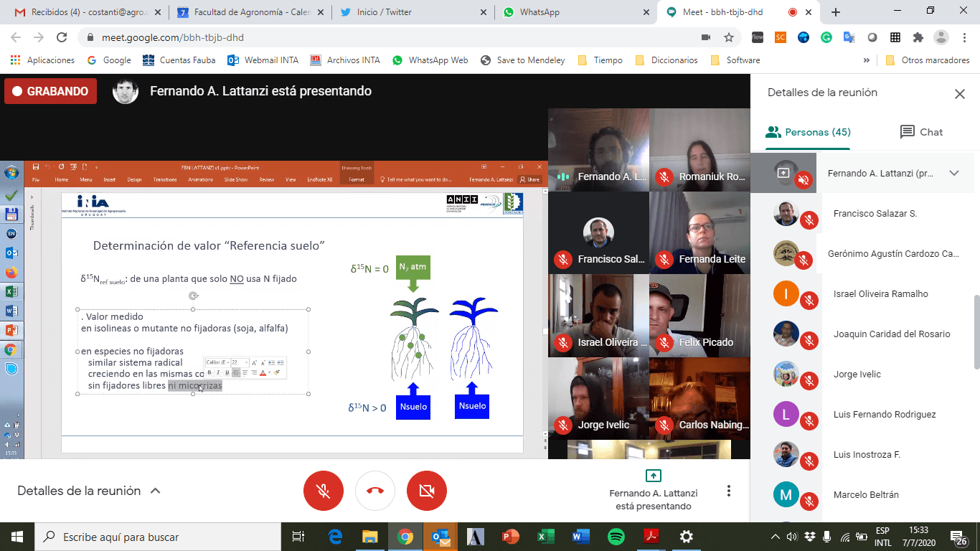
Task: Click the camera permission icon in address bar
Action: 706,37
